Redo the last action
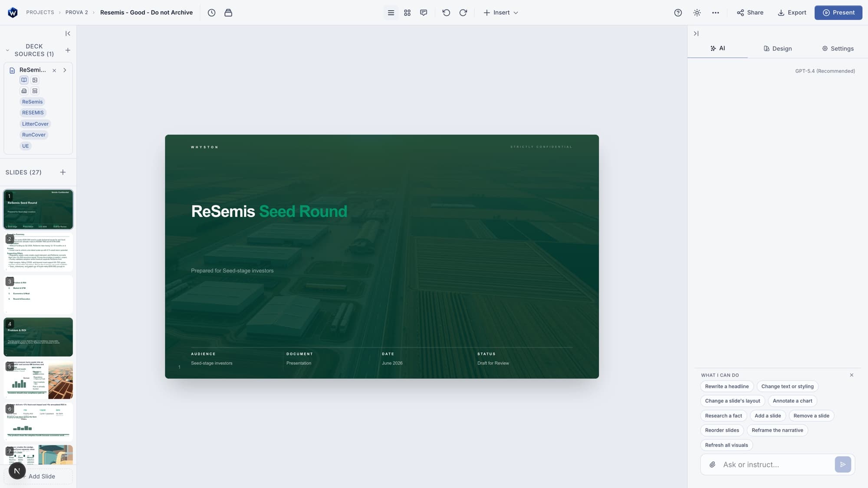 pyautogui.click(x=463, y=13)
